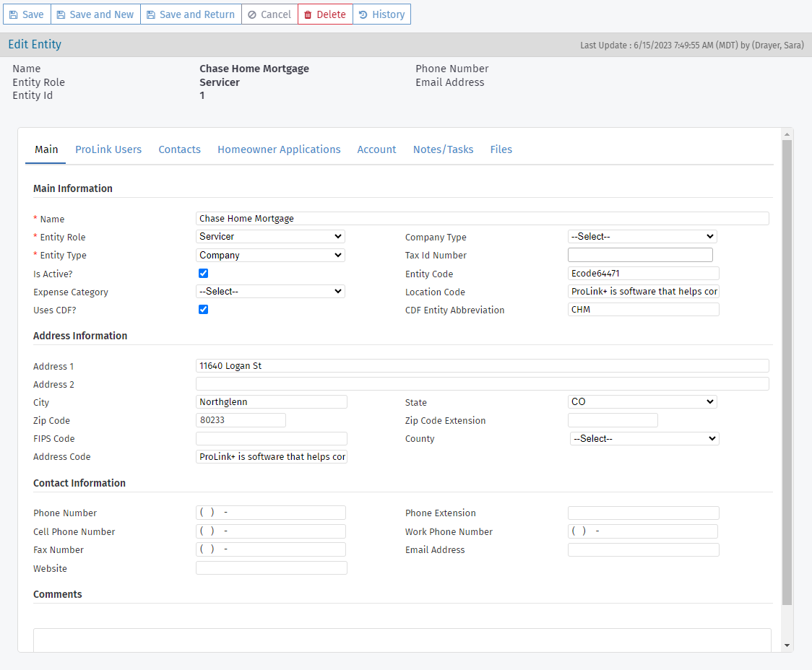The width and height of the screenshot is (812, 670).
Task: Open the Homeowner Applications tab
Action: [x=279, y=149]
